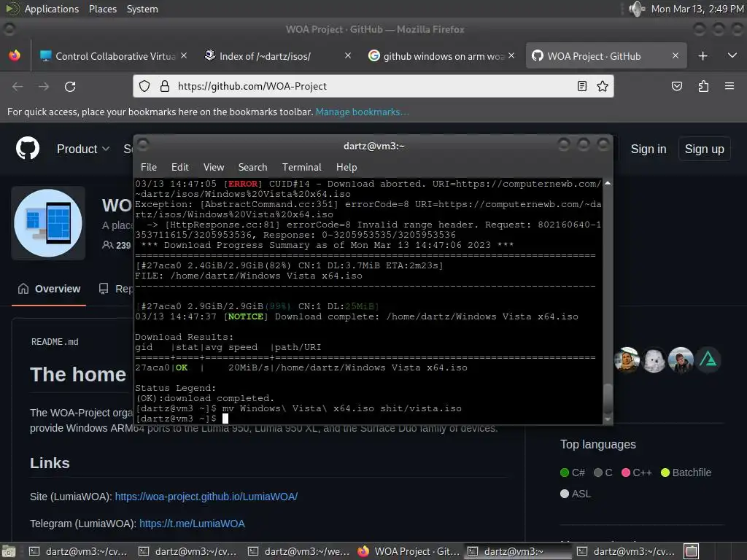The image size is (747, 560).
Task: Open the LumiaWOA site link
Action: [206, 497]
